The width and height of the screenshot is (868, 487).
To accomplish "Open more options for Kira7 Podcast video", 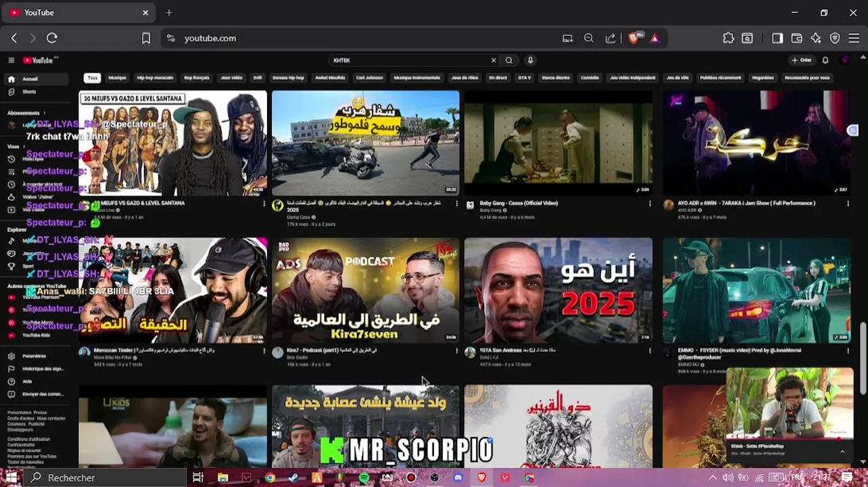I will point(457,351).
